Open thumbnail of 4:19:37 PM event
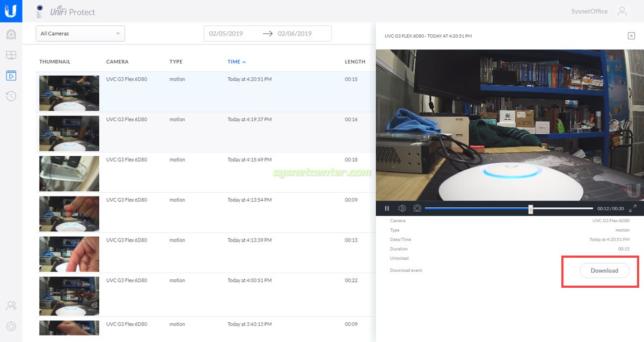Screen dimensions: 644x342 click(x=69, y=133)
